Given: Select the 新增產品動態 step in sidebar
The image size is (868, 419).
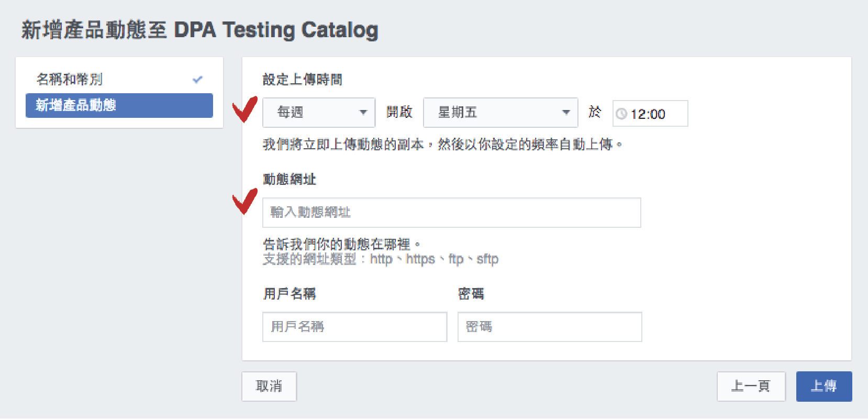Looking at the screenshot, I should coord(119,105).
